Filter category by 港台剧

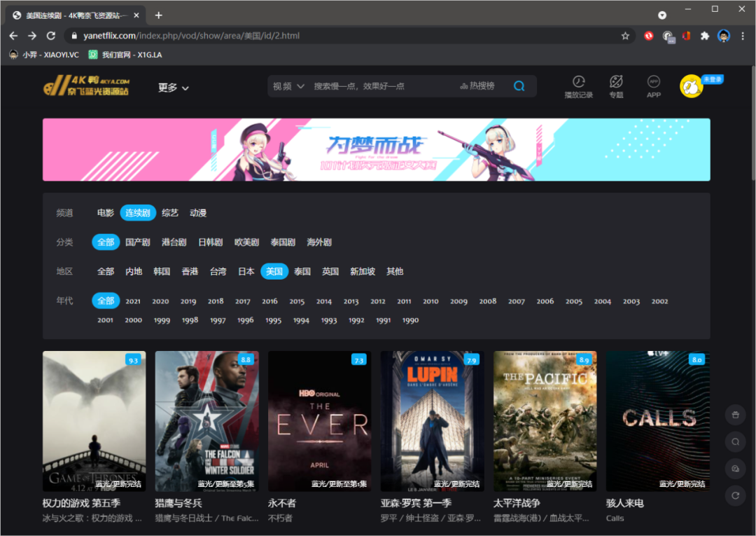[x=174, y=242]
